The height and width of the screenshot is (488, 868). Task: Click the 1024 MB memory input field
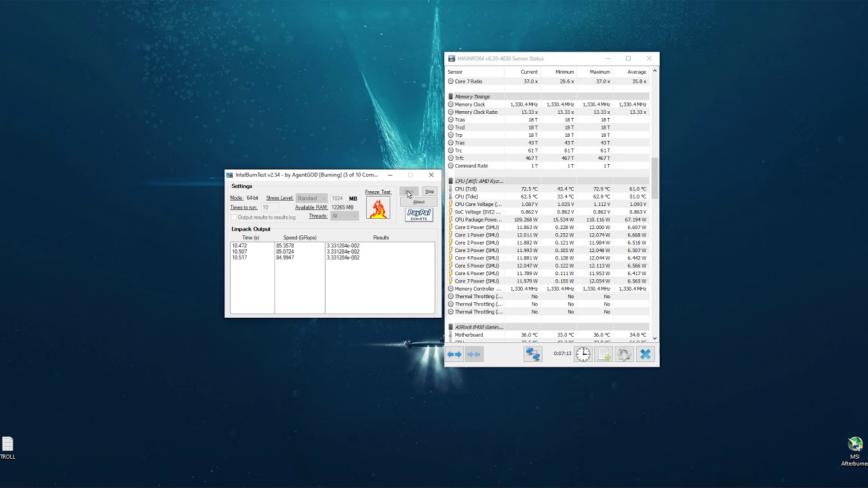pyautogui.click(x=338, y=198)
